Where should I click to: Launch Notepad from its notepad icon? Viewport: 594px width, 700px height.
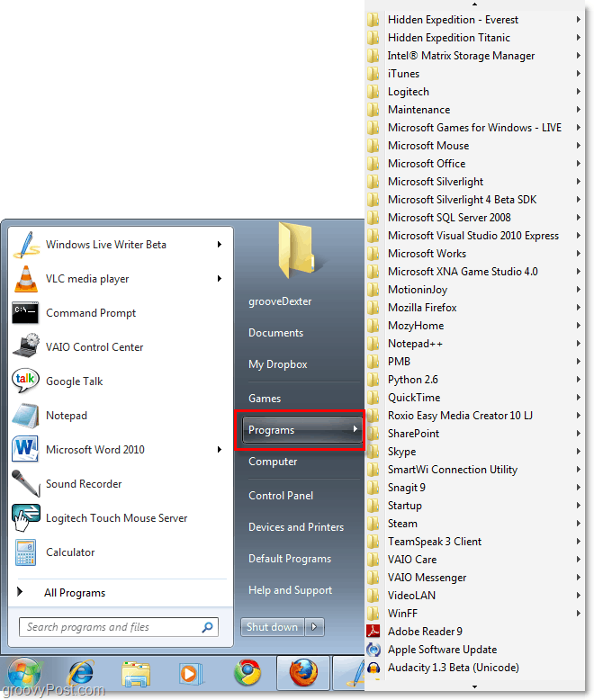click(25, 416)
